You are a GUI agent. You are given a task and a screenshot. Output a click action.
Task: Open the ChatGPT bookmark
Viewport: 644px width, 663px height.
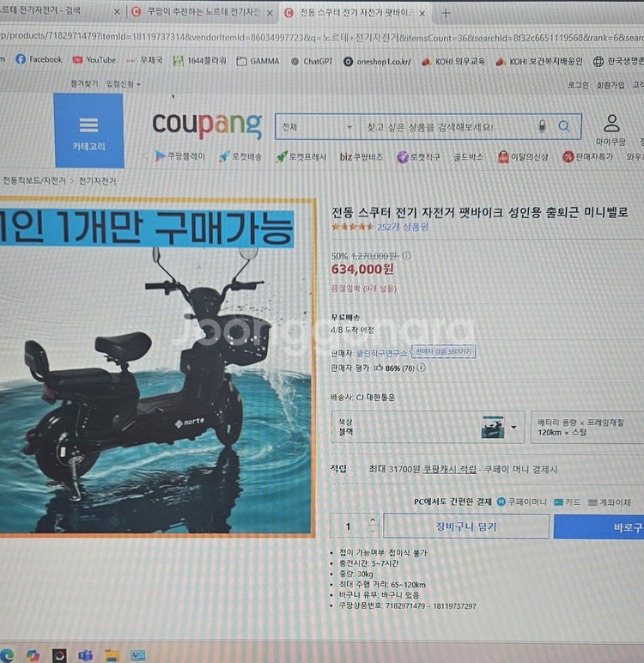[312, 61]
